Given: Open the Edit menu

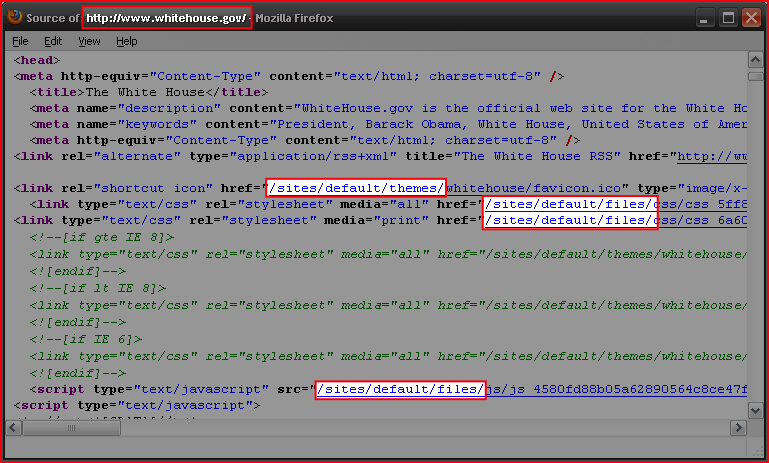Looking at the screenshot, I should coord(53,41).
